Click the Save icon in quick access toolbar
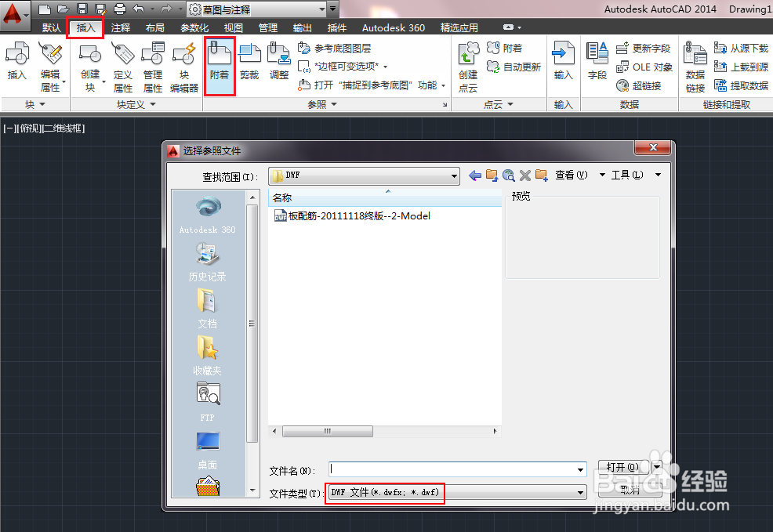Screen dimensions: 773x532 (82, 9)
